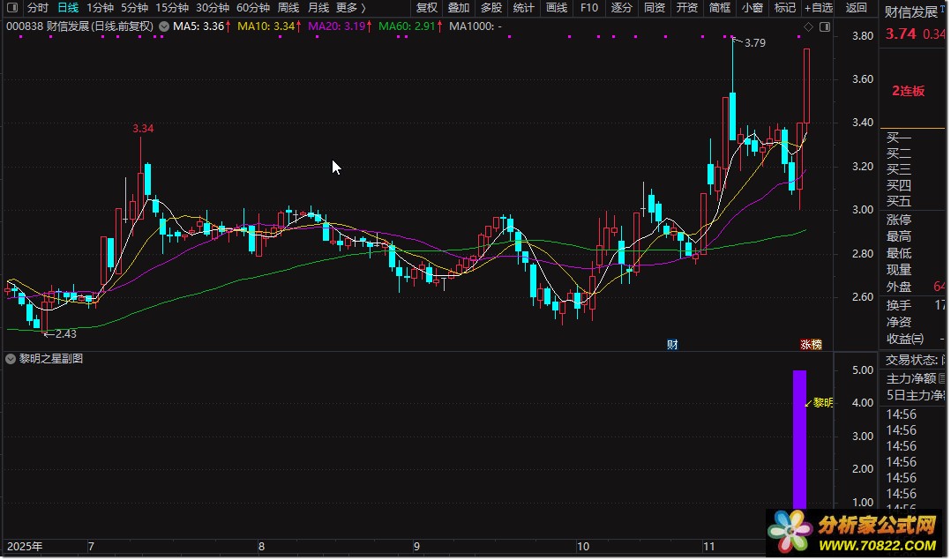Expand the 更多 time period list
The image size is (951, 560).
(x=350, y=8)
